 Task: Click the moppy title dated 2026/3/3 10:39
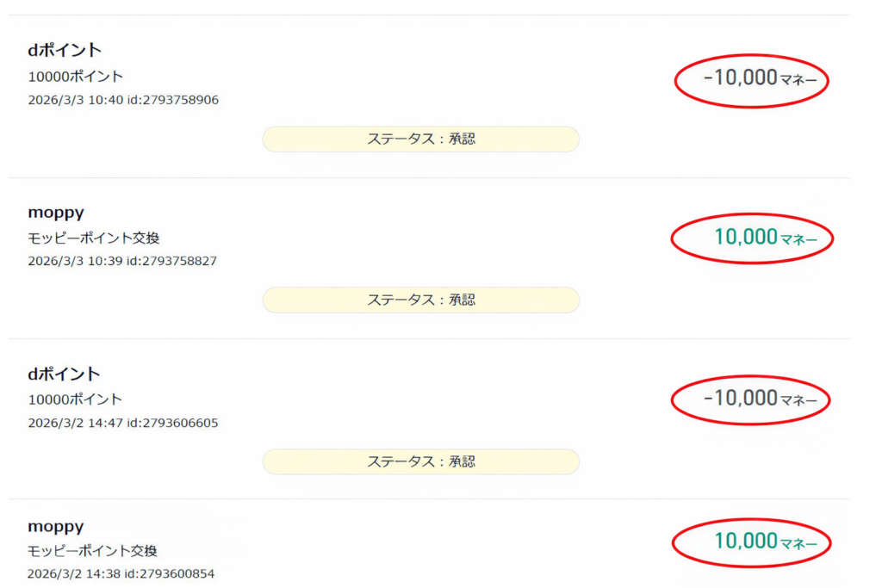pyautogui.click(x=56, y=213)
